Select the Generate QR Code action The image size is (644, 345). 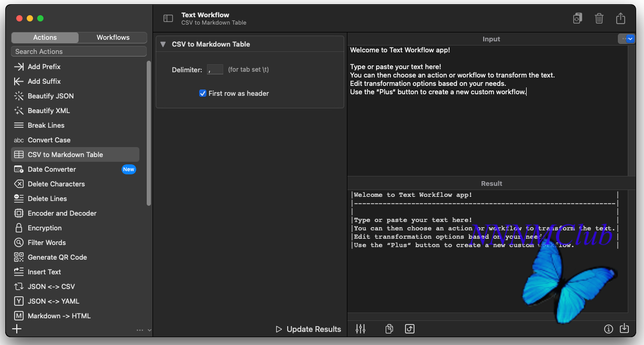coord(75,257)
